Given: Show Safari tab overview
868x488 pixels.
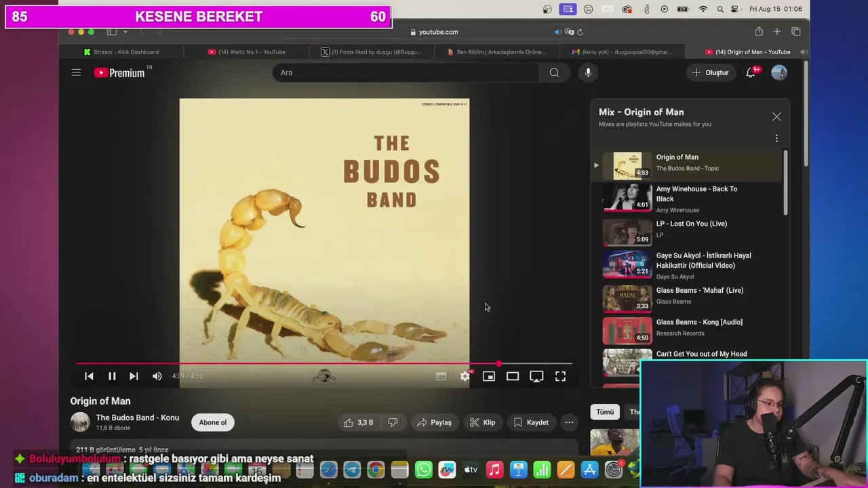Looking at the screenshot, I should click(x=796, y=32).
